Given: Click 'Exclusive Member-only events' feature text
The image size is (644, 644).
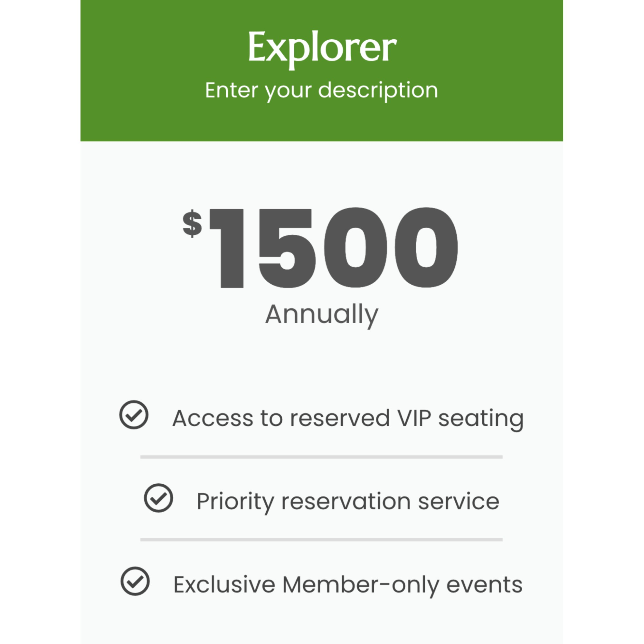Looking at the screenshot, I should (x=348, y=584).
